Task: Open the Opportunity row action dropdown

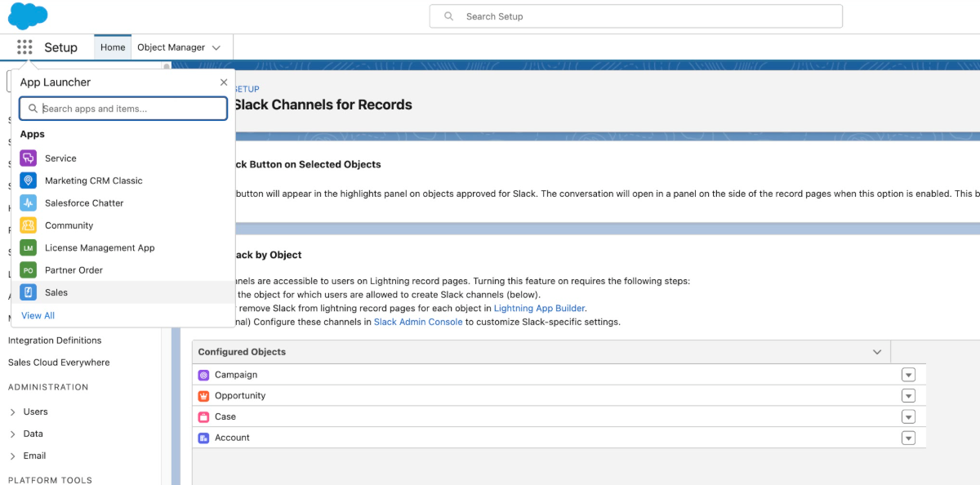Action: [908, 396]
